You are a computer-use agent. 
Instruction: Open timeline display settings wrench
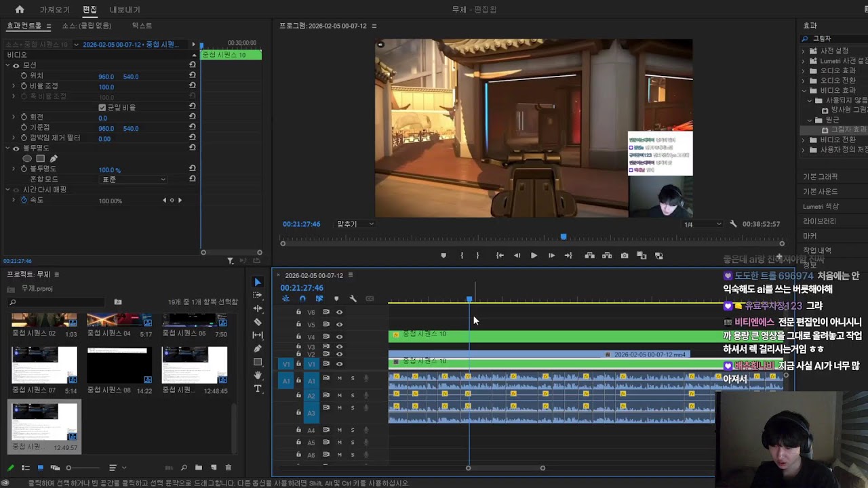353,299
